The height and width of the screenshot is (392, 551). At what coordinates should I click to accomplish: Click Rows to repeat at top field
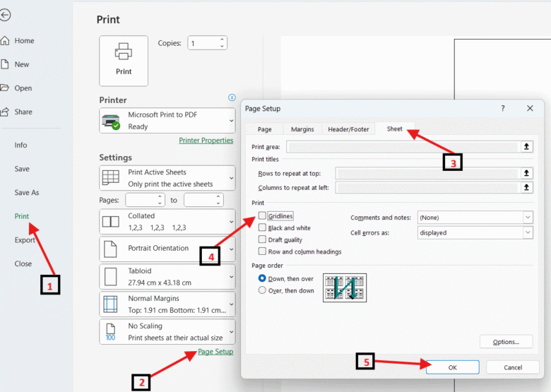(427, 173)
